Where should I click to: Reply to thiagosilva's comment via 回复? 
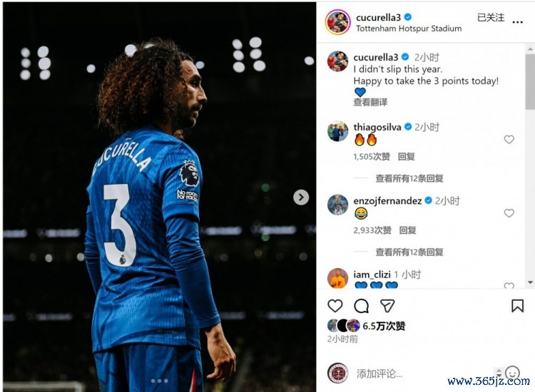(x=406, y=157)
